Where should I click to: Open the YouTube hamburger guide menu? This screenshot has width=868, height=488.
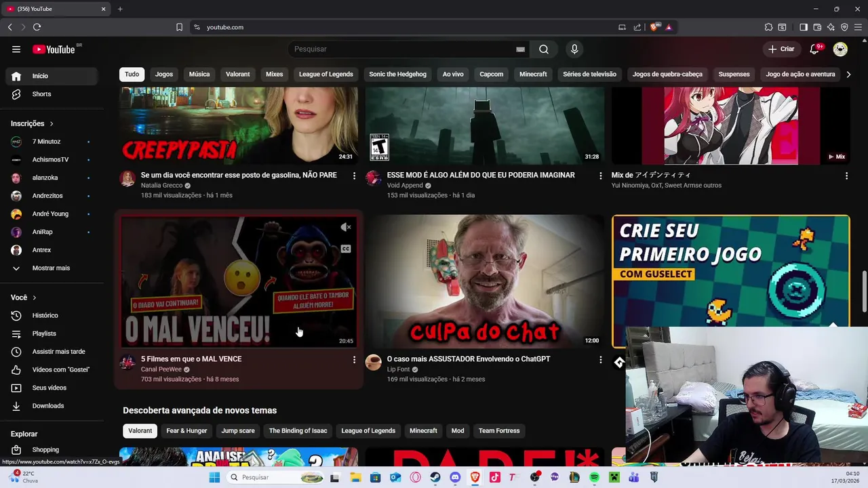click(x=16, y=49)
